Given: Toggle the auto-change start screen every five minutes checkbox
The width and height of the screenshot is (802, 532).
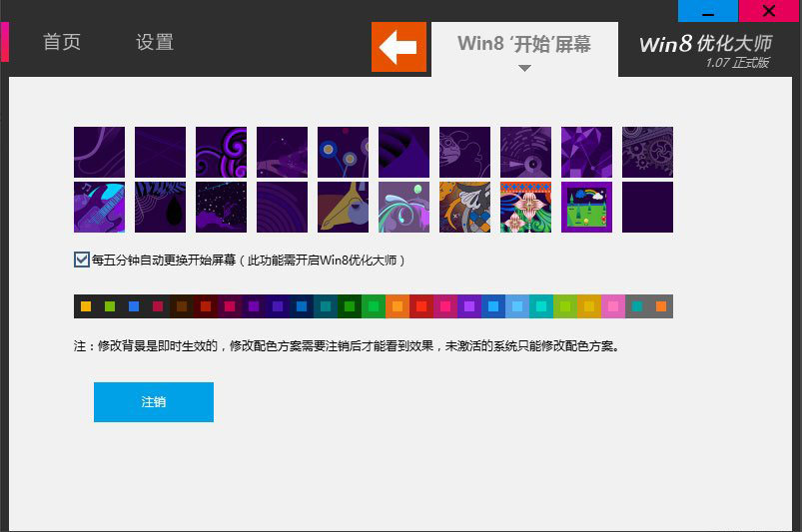Looking at the screenshot, I should click(81, 260).
